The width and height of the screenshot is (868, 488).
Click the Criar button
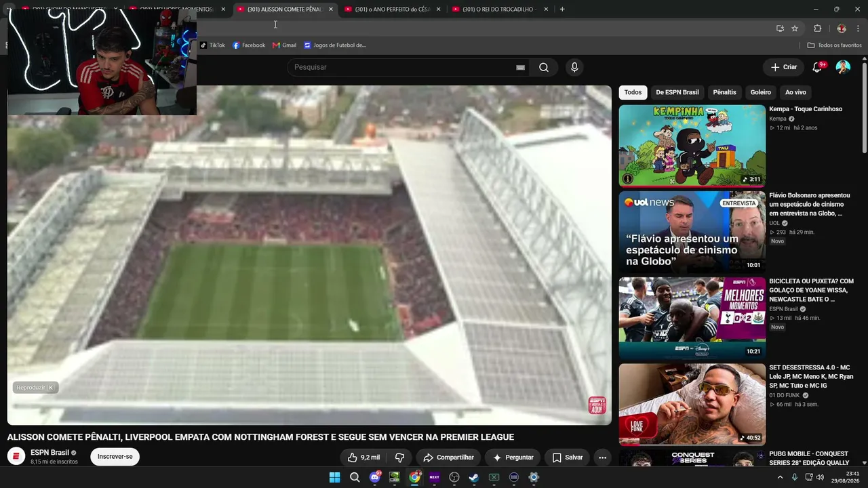[x=784, y=67]
